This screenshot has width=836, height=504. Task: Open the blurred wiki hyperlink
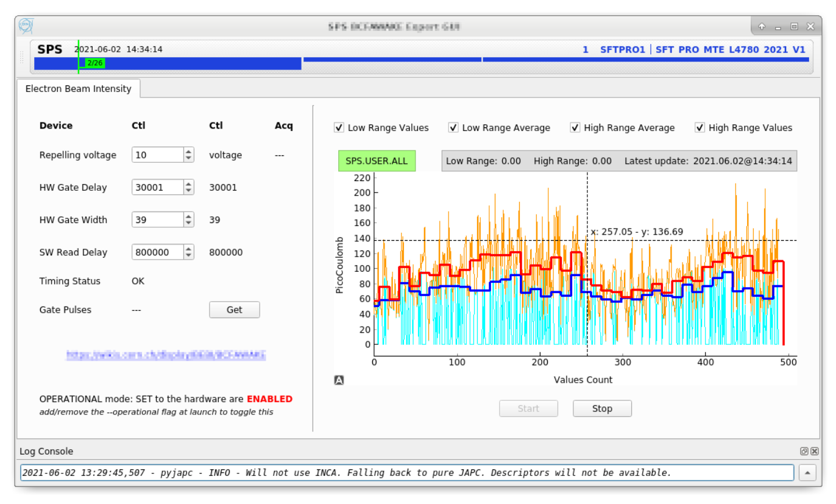[166, 355]
